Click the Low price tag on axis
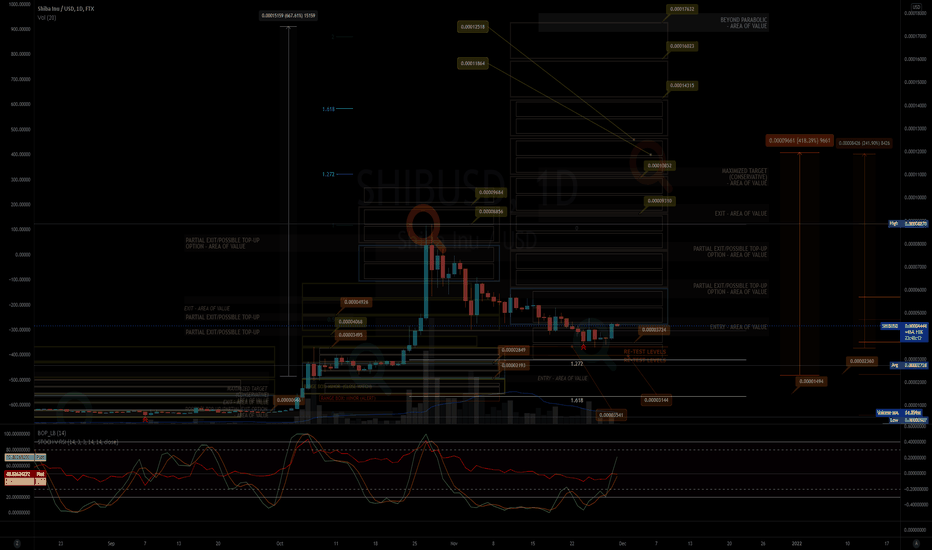The width and height of the screenshot is (932, 550). 908,420
